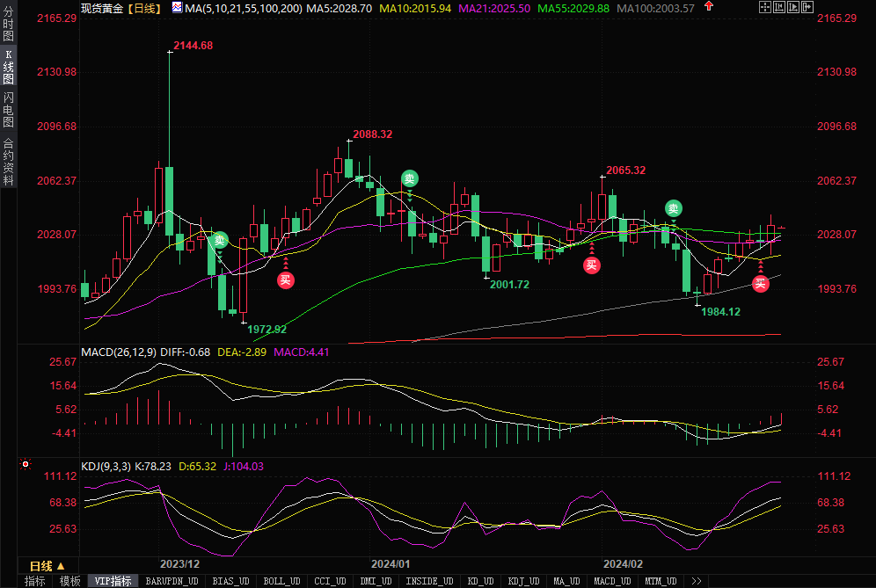This screenshot has height=588, width=876.
Task: Choose the MA_UD indicator
Action: coord(566,581)
